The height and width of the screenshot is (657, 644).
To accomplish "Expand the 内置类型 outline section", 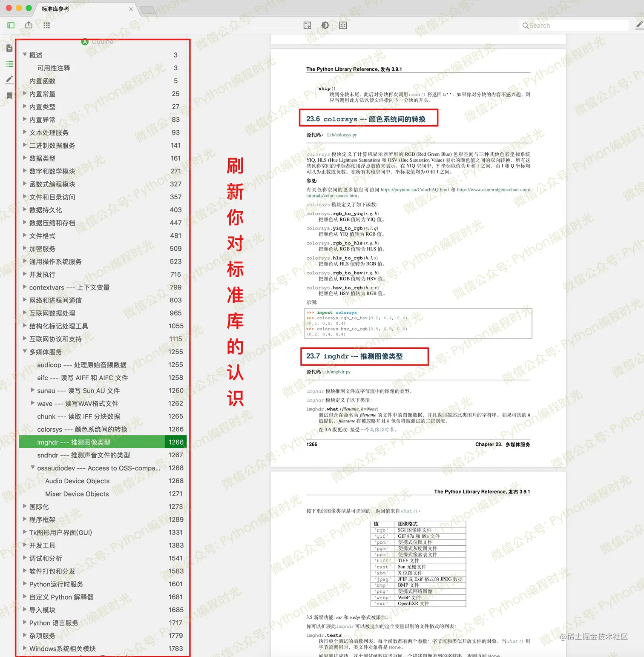I will 25,106.
